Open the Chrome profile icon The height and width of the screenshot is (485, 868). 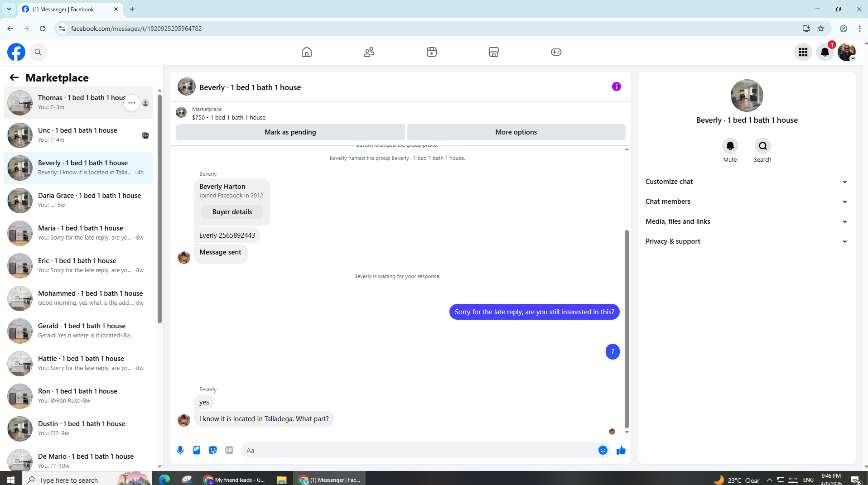(844, 29)
